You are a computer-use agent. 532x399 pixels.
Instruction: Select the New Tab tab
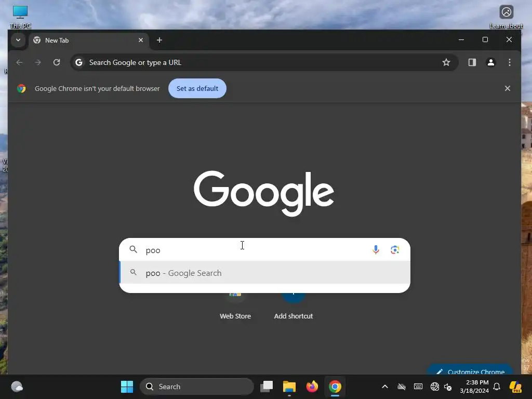tap(88, 41)
